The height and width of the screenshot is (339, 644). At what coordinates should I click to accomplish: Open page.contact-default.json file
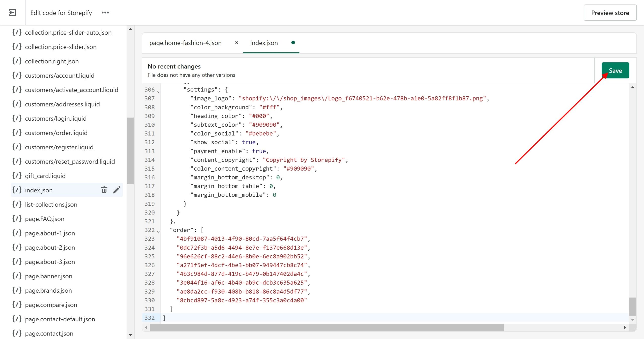(x=60, y=319)
